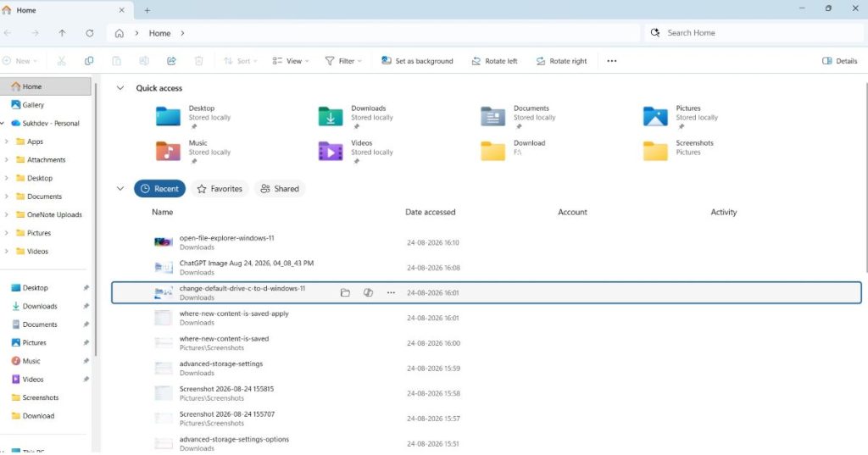Screen dimensions: 868x455
Task: Click the Refresh icon beside address bar
Action: 90,33
